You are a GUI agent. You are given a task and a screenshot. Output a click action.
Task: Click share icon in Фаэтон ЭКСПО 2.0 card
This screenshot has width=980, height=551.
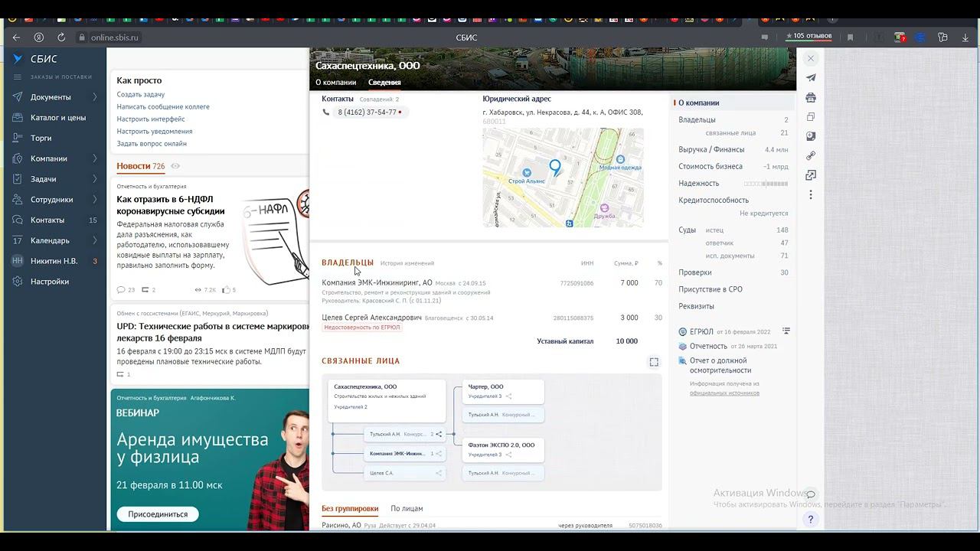(508, 455)
